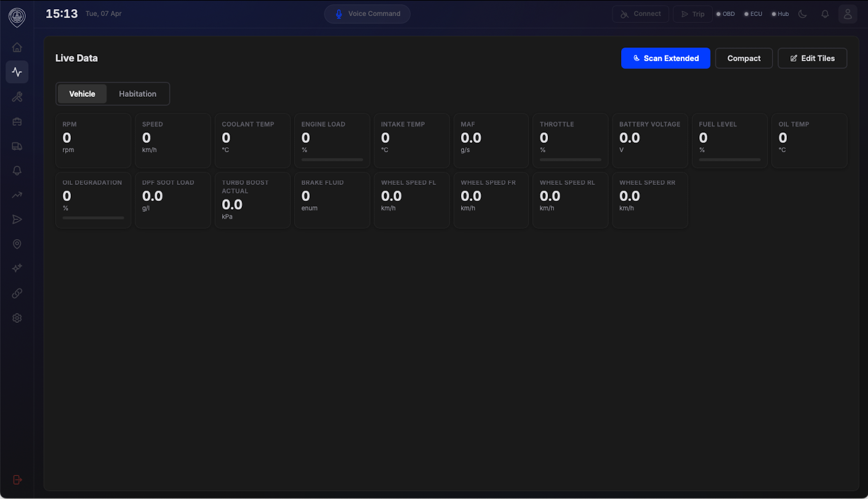Open the wrench tools sidebar icon
Screen dimensions: 868x499
pos(17,97)
